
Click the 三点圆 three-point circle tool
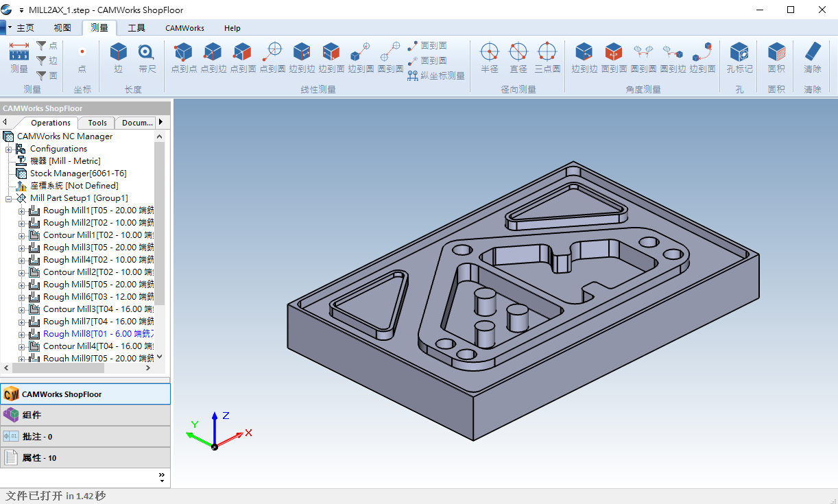547,57
